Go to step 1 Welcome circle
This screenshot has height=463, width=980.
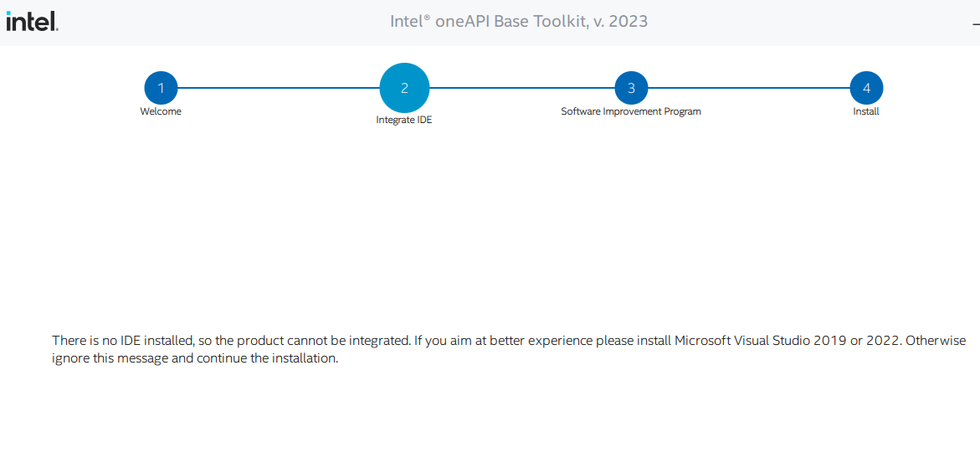tap(161, 88)
